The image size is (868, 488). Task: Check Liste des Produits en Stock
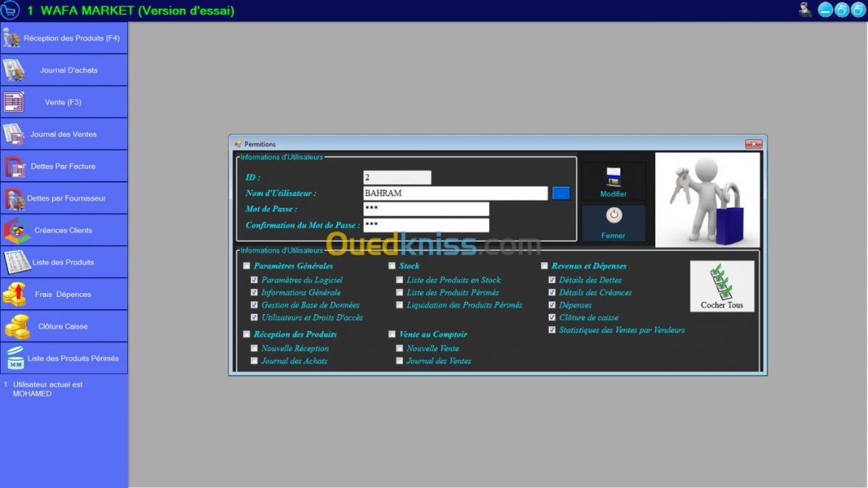point(399,280)
